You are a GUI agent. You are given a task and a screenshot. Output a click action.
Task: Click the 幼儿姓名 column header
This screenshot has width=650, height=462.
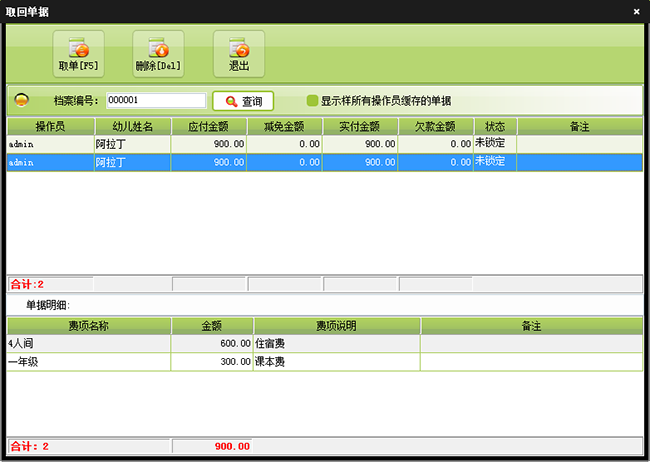point(133,127)
